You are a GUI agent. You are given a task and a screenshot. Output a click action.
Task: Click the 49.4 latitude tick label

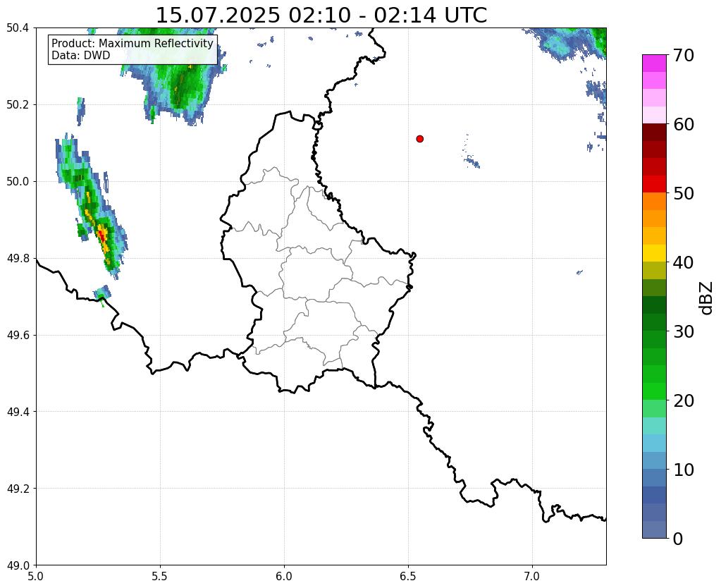click(18, 412)
